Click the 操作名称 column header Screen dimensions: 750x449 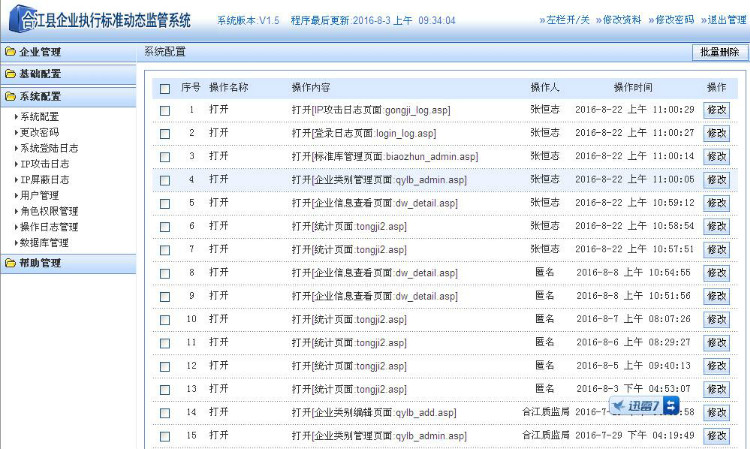229,88
